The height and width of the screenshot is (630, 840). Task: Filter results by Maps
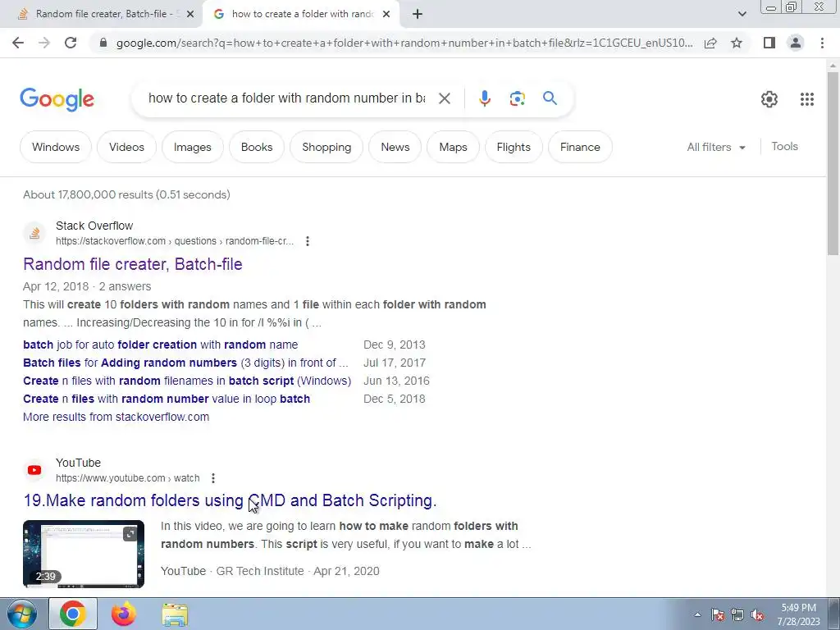coord(453,147)
